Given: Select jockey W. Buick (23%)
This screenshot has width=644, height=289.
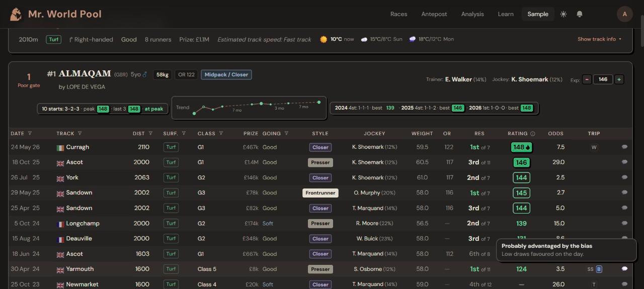Looking at the screenshot, I should click(x=374, y=239).
